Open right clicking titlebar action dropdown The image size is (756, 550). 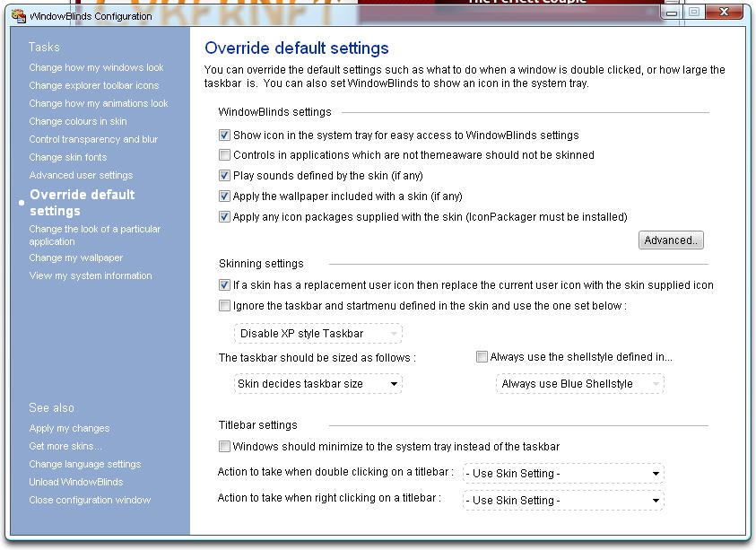(x=563, y=501)
